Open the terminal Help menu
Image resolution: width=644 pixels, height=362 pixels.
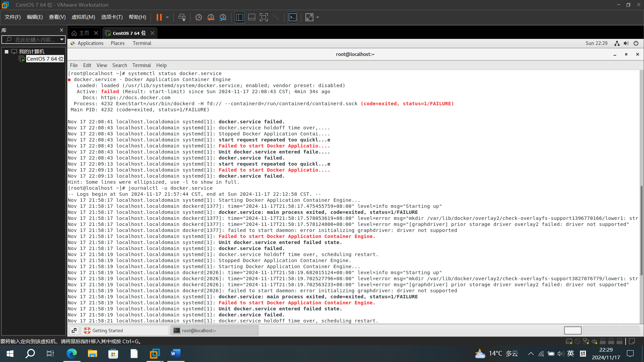[161, 65]
